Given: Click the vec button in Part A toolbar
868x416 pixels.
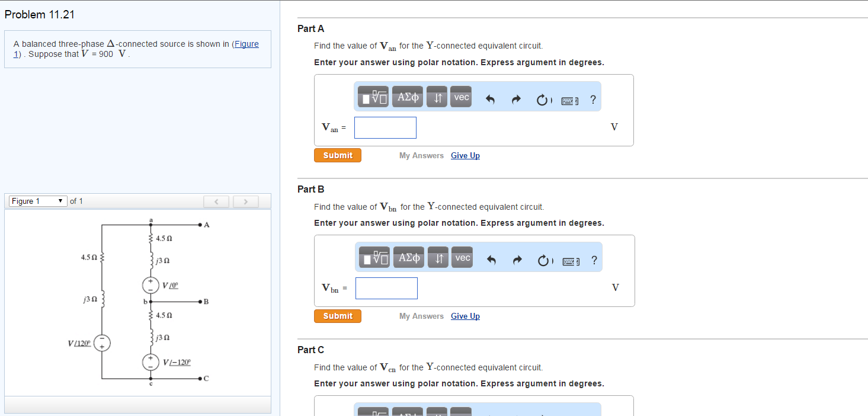Looking at the screenshot, I should [x=461, y=97].
